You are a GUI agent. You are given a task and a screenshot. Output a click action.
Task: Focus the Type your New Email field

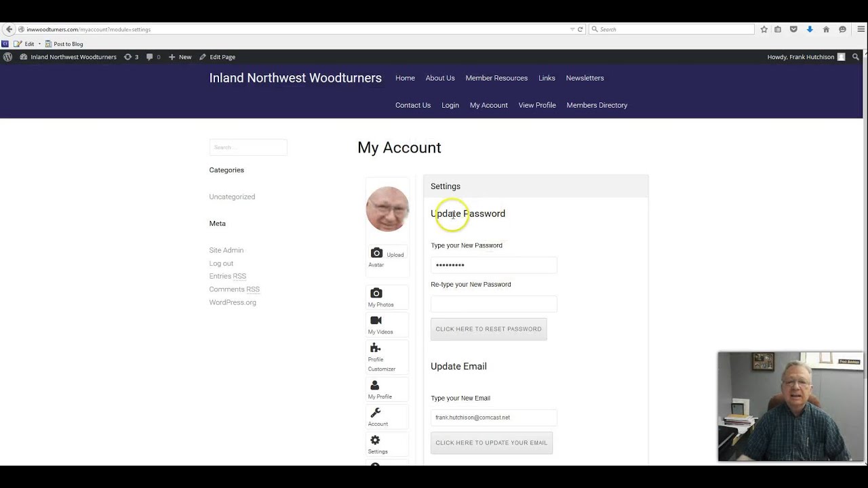pyautogui.click(x=494, y=418)
